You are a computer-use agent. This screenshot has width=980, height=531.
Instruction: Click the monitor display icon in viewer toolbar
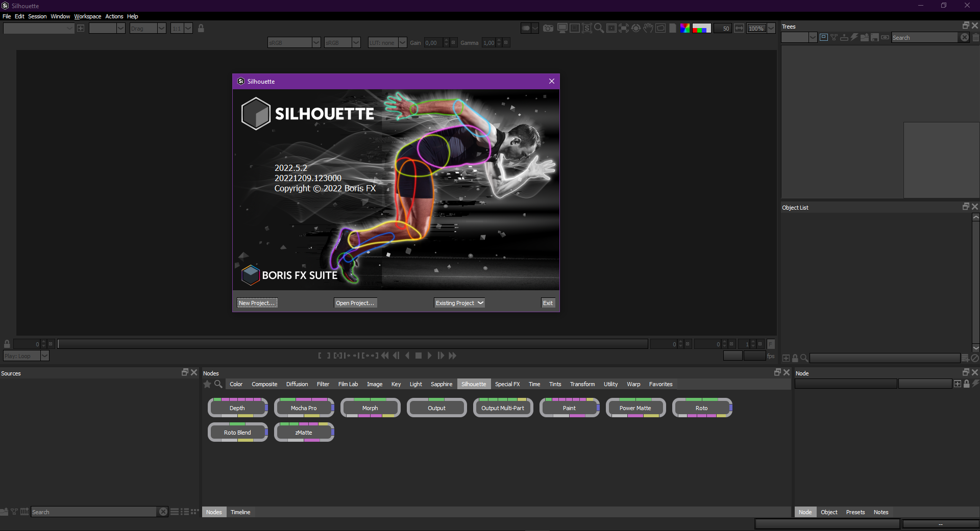pyautogui.click(x=562, y=29)
